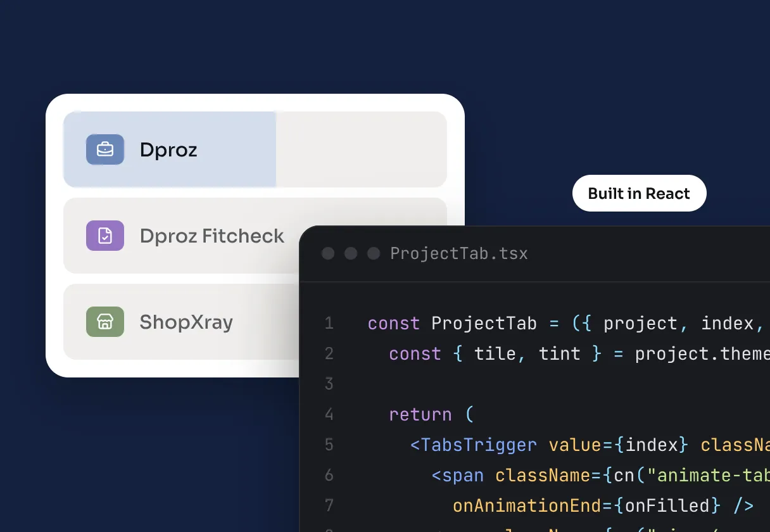
Task: Click the green storefront icon for ShopXray
Action: (105, 322)
